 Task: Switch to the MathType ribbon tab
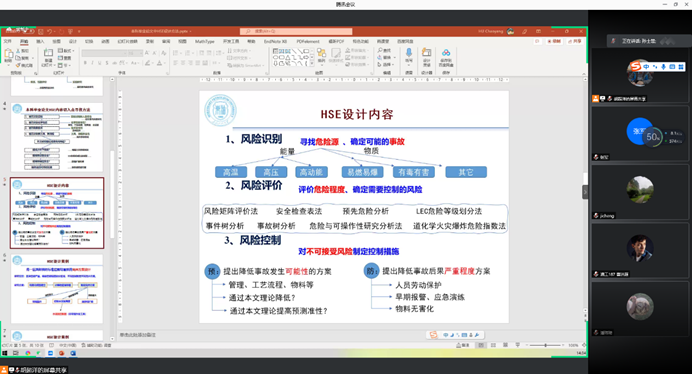click(x=204, y=42)
